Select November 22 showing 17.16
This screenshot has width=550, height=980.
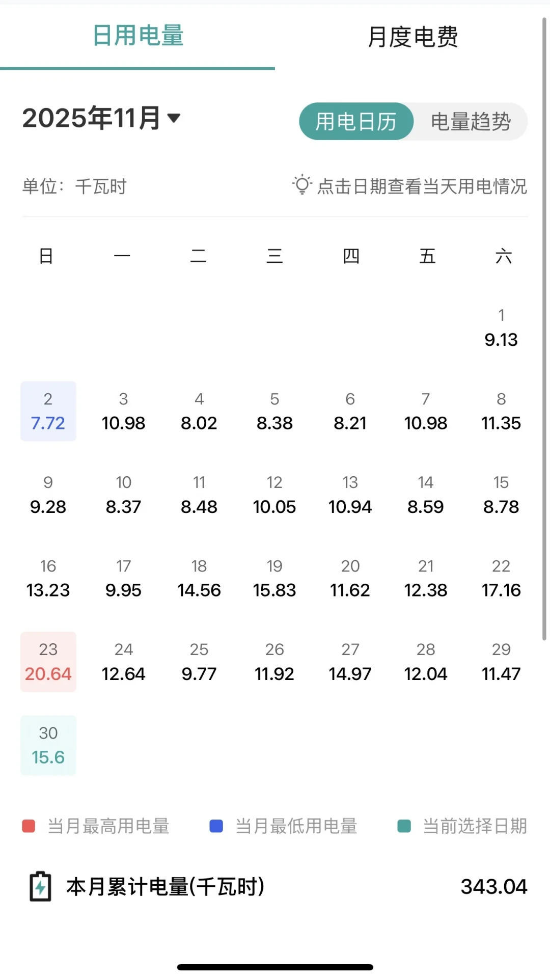(501, 578)
